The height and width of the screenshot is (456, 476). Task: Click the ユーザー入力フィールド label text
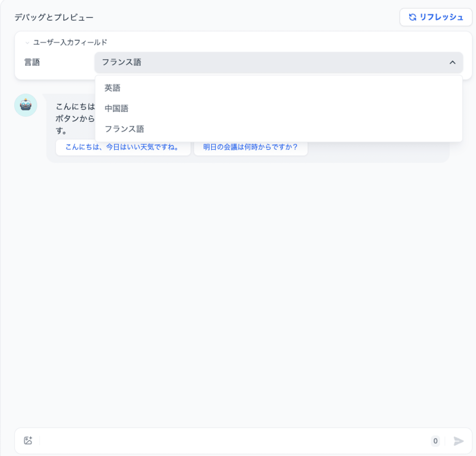click(70, 42)
